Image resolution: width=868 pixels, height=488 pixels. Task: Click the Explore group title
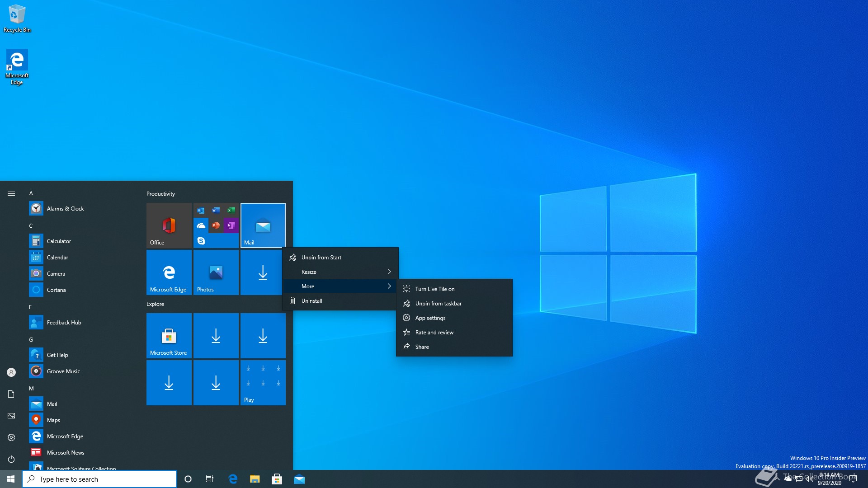[155, 304]
